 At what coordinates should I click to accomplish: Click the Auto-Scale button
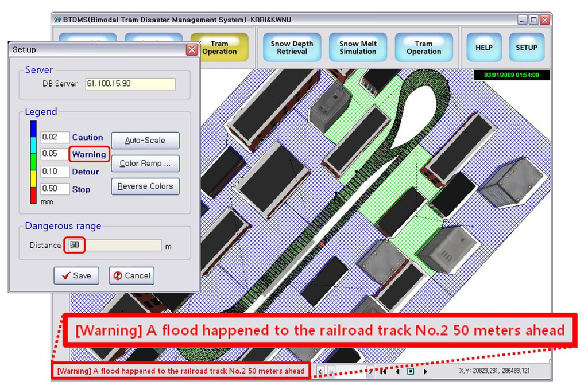click(145, 141)
